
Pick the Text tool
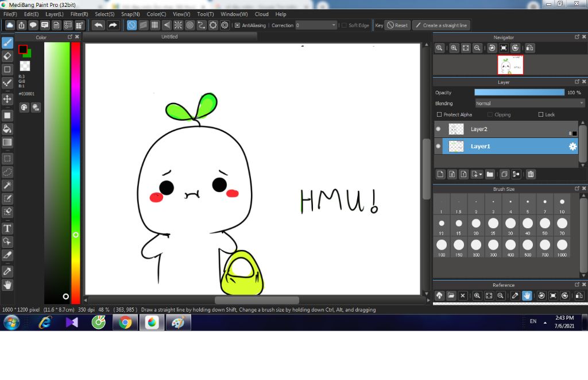tap(7, 228)
